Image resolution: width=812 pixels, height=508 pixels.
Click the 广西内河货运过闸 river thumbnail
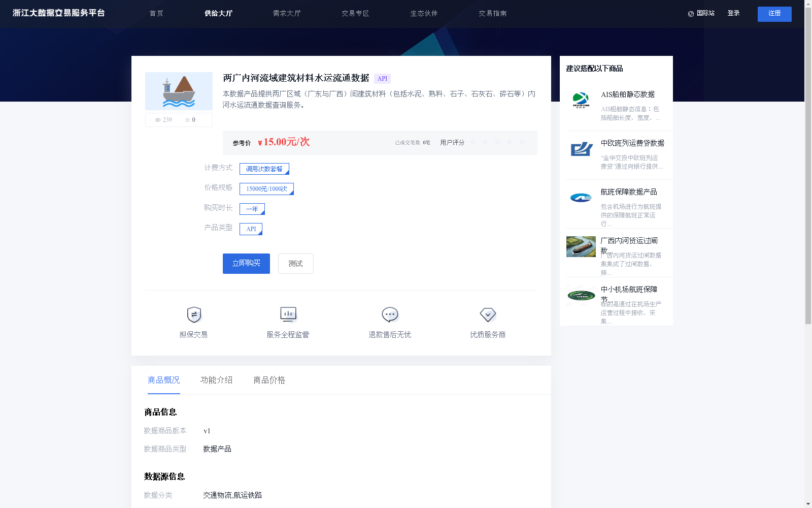581,246
